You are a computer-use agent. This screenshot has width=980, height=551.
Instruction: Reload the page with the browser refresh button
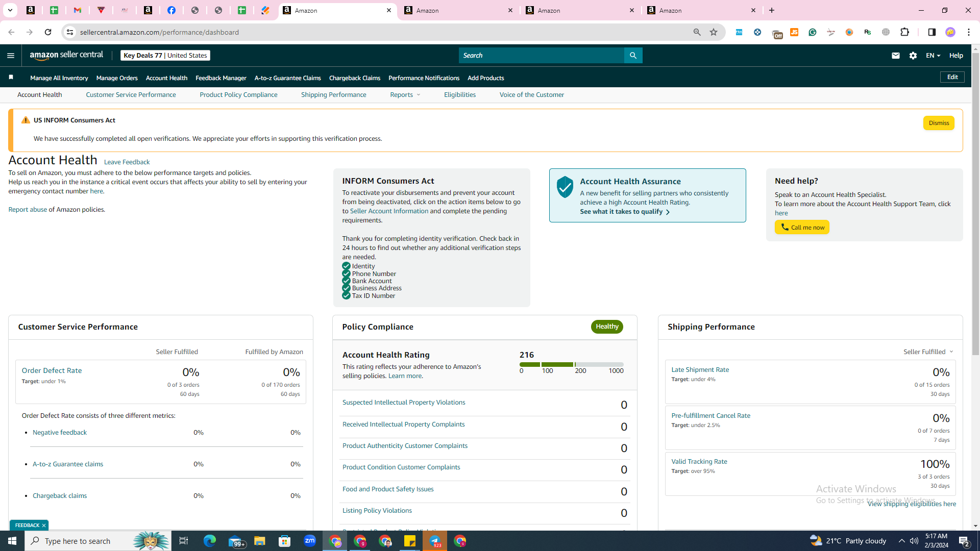coord(48,32)
